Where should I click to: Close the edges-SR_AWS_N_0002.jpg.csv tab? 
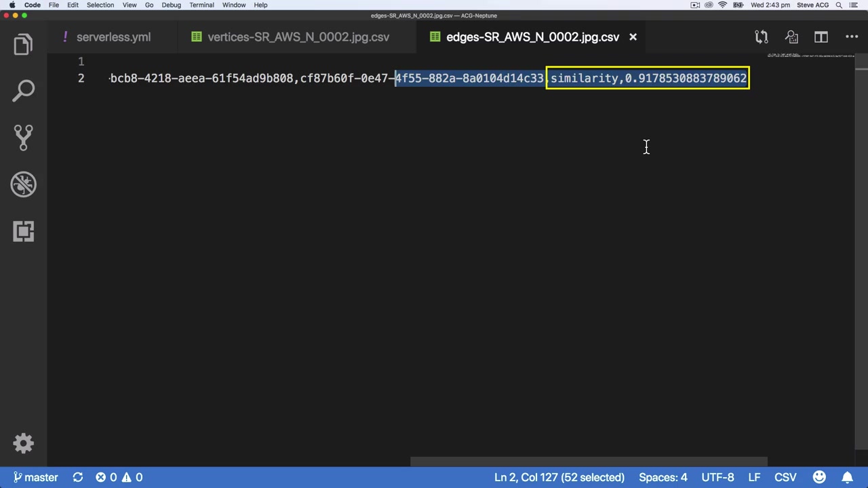(633, 37)
